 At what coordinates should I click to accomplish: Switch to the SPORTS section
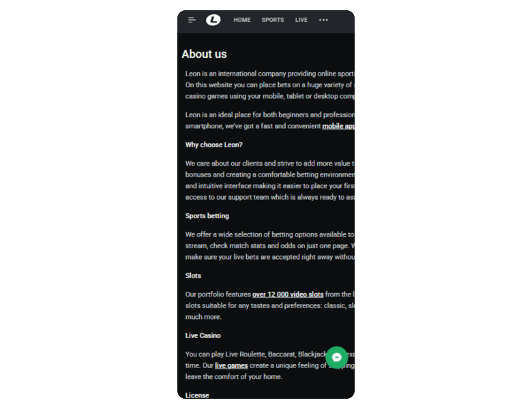[x=273, y=20]
